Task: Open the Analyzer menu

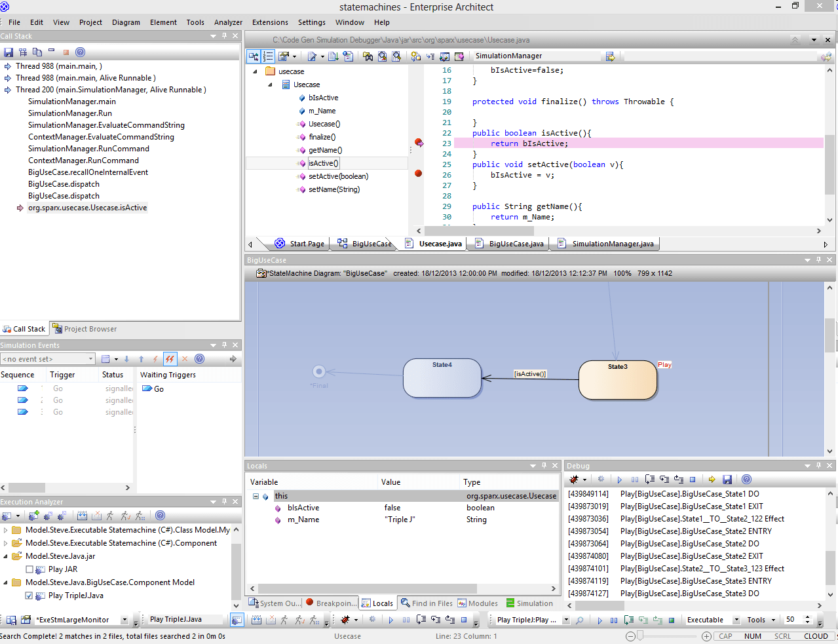Action: click(228, 22)
